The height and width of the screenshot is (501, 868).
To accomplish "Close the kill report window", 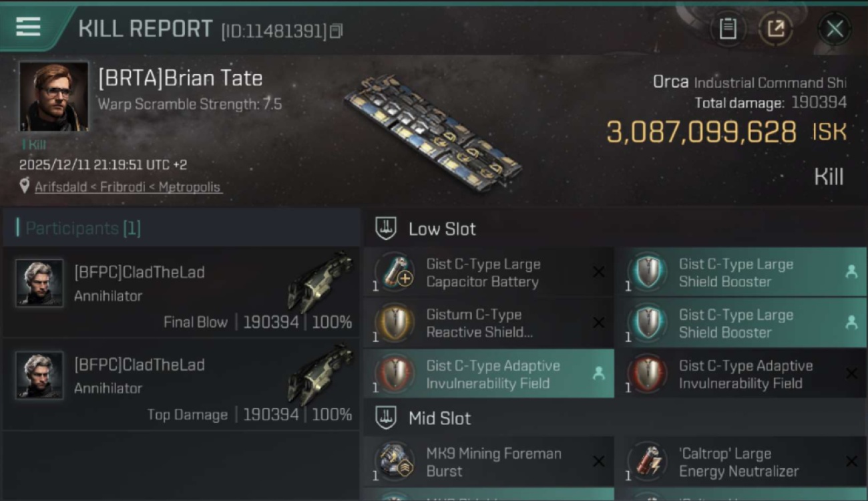I will 834,29.
